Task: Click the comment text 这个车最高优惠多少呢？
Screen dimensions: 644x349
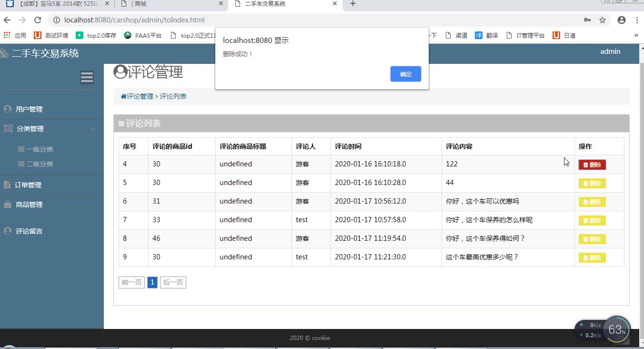Action: point(482,257)
